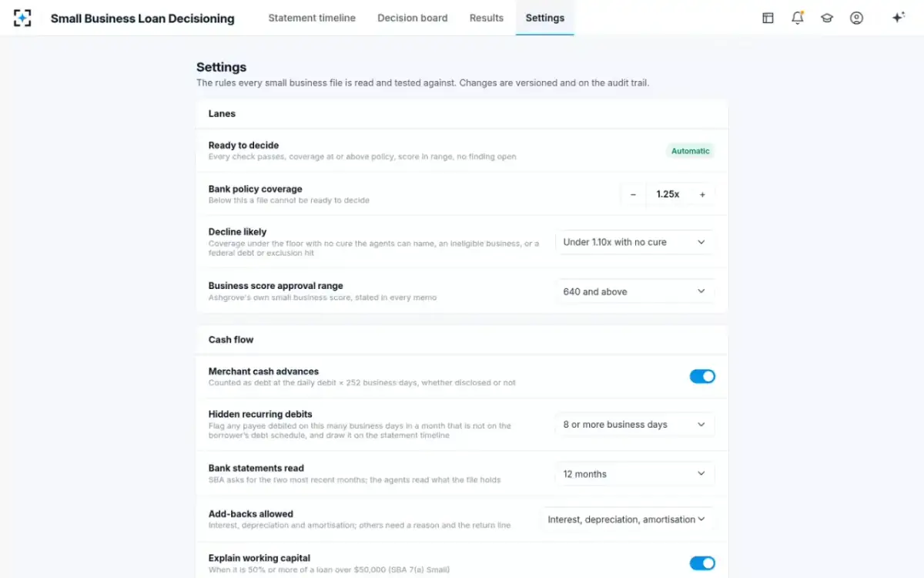Click the app logo icon

[x=22, y=18]
